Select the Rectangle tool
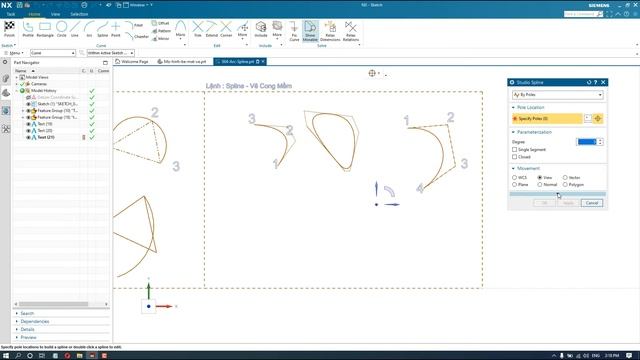Image resolution: width=640 pixels, height=360 pixels. pos(45,29)
